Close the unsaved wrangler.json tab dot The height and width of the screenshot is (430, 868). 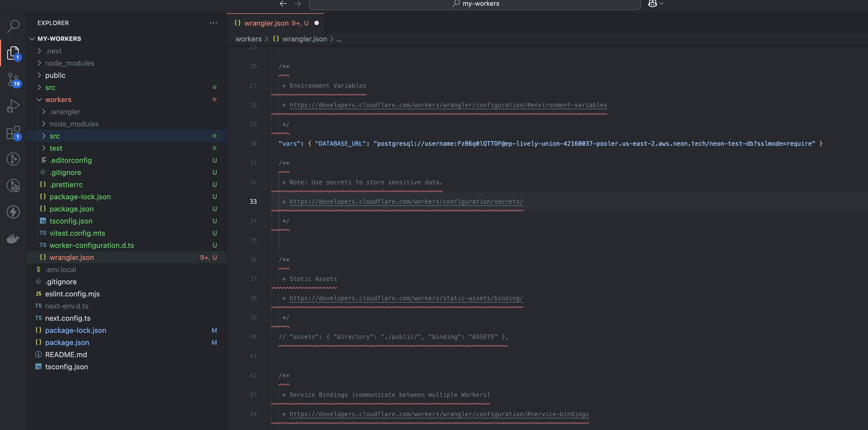[x=317, y=23]
